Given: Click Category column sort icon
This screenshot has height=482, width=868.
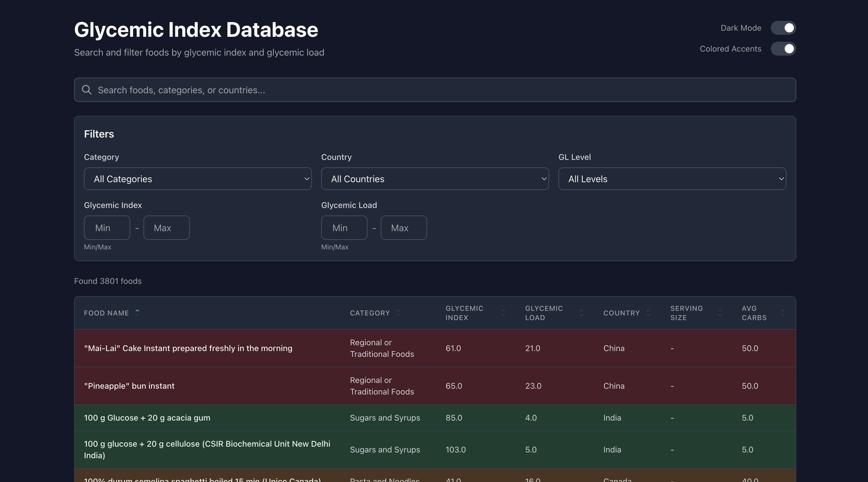Looking at the screenshot, I should (x=398, y=313).
